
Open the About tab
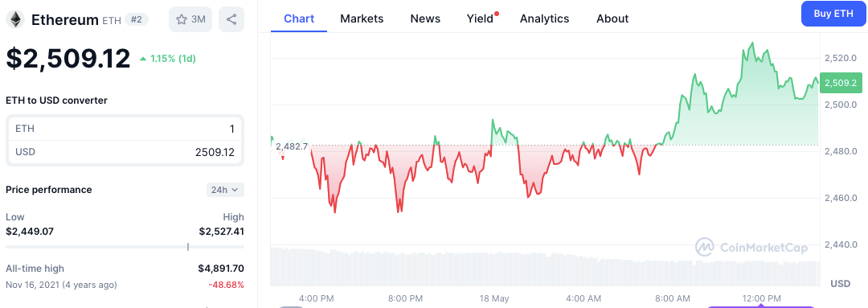click(x=612, y=18)
